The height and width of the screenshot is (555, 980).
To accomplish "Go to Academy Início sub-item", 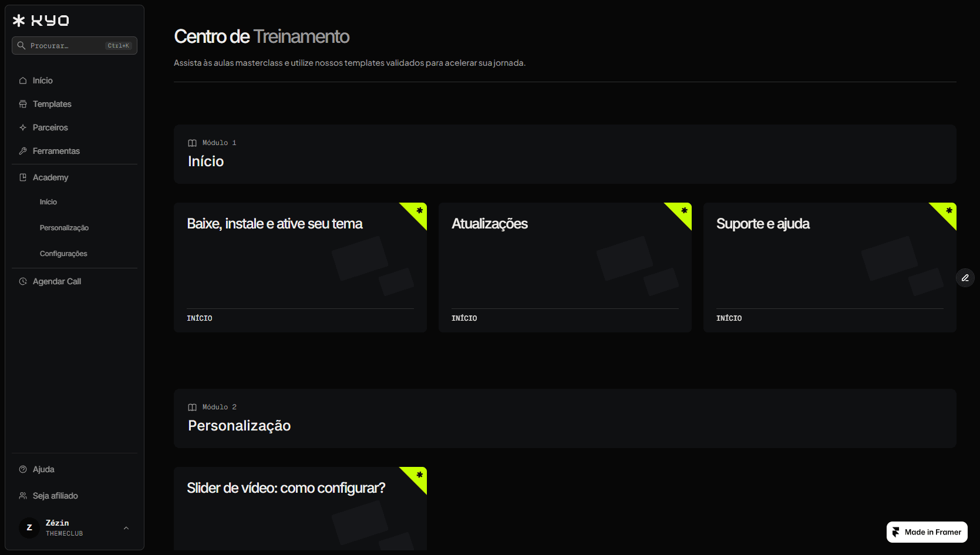I will [x=48, y=202].
